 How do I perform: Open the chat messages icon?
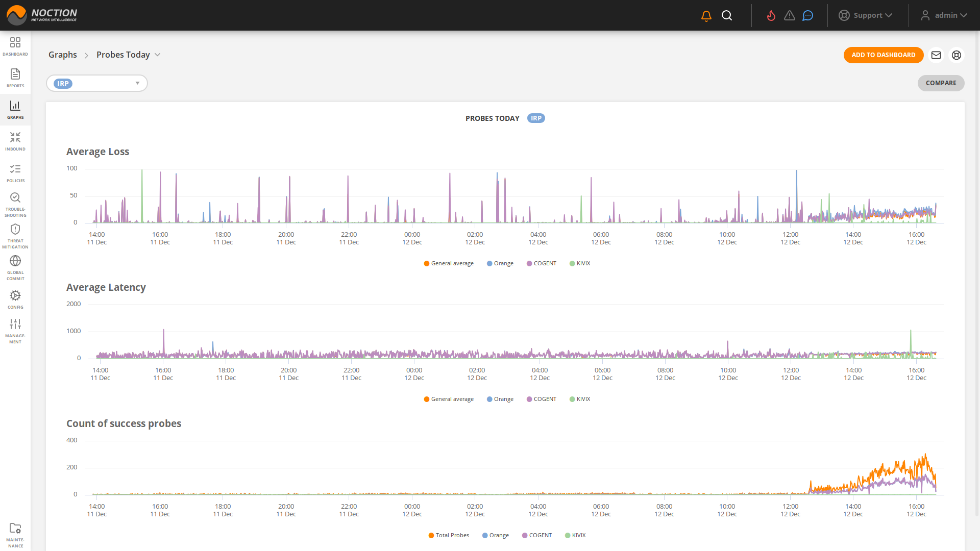(x=807, y=16)
